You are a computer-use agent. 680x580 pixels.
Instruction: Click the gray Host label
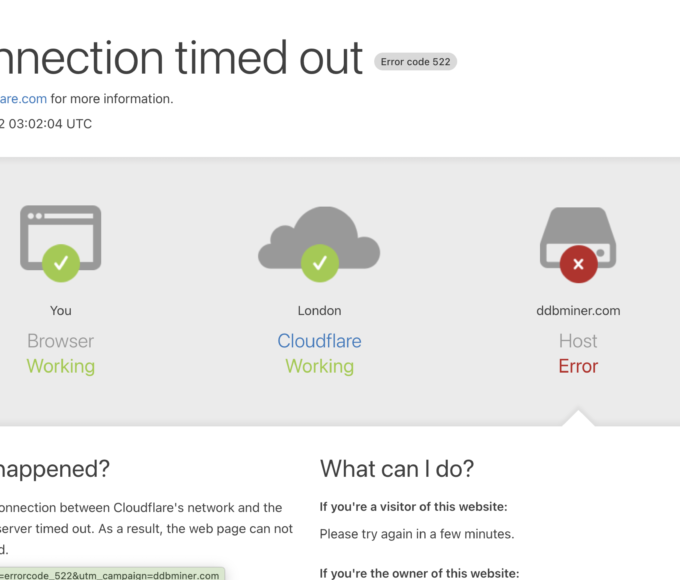578,341
